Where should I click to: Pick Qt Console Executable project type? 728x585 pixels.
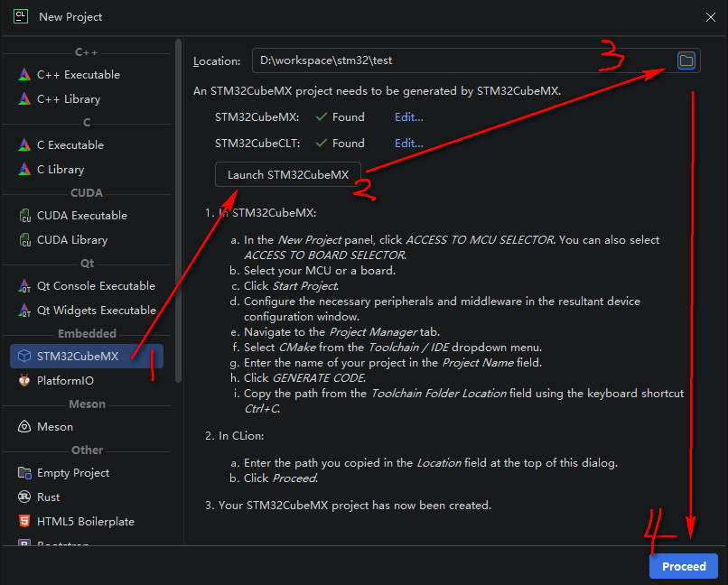[x=87, y=286]
